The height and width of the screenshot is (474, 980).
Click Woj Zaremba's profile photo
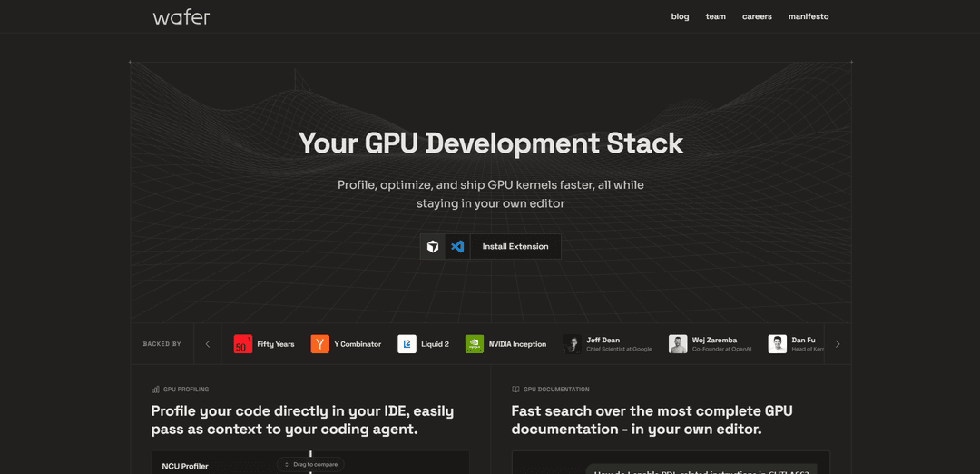tap(678, 344)
